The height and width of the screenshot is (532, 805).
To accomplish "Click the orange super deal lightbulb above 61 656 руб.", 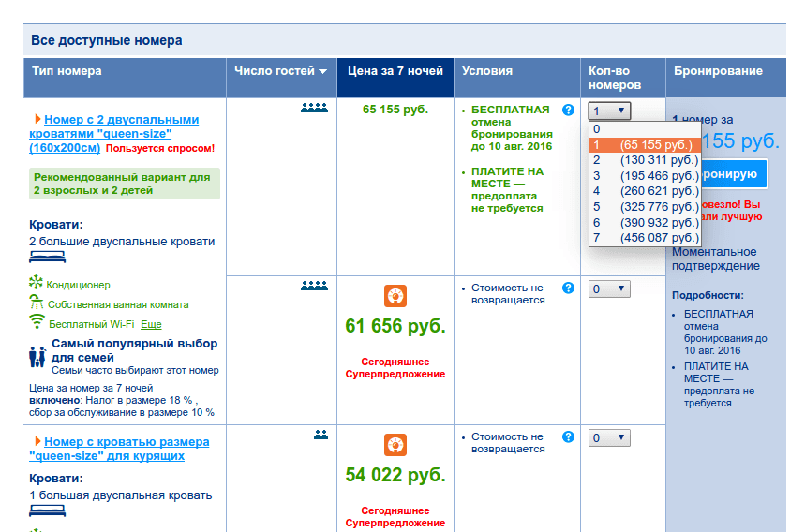I will pos(395,297).
